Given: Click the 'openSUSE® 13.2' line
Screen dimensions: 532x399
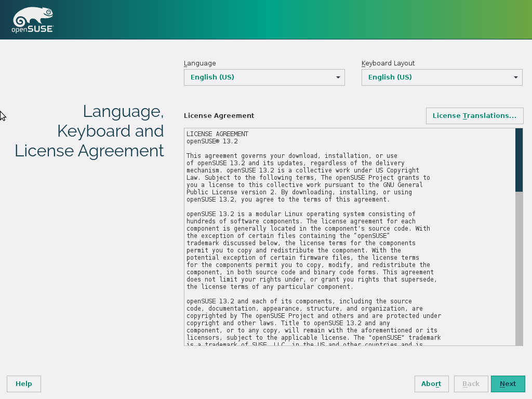Looking at the screenshot, I should [212, 141].
